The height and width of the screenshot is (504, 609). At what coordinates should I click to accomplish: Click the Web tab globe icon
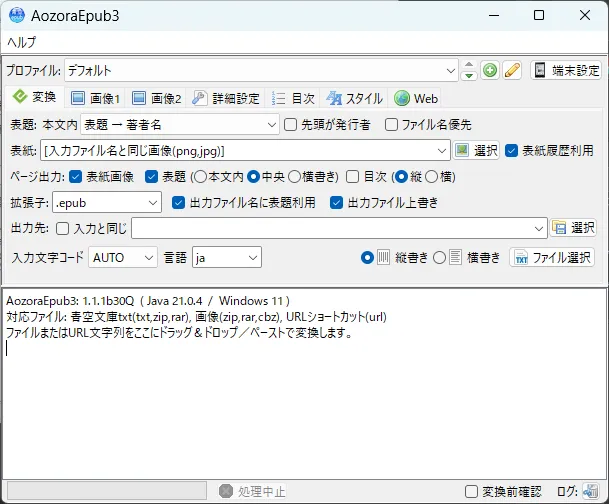[402, 99]
